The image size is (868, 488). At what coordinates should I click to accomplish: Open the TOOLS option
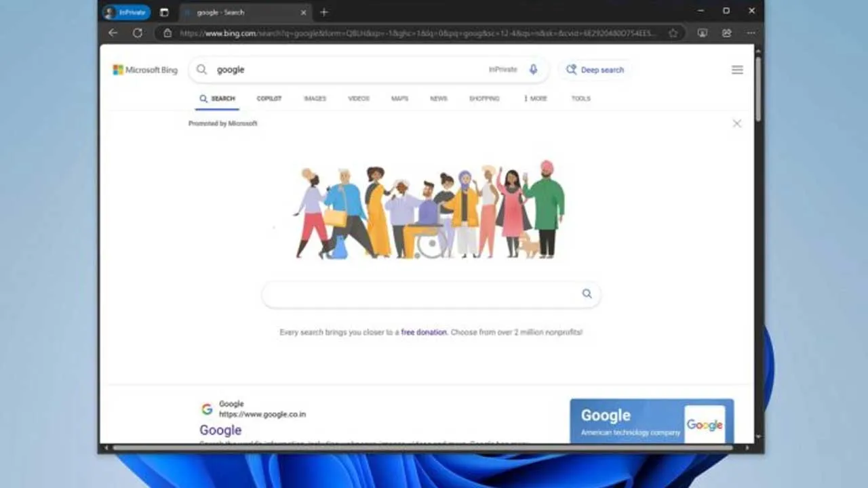tap(580, 99)
